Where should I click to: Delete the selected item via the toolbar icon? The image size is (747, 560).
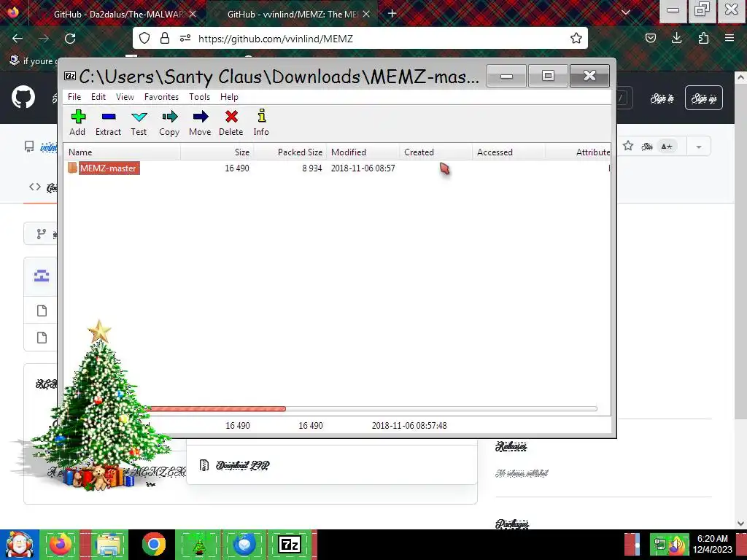pyautogui.click(x=231, y=122)
